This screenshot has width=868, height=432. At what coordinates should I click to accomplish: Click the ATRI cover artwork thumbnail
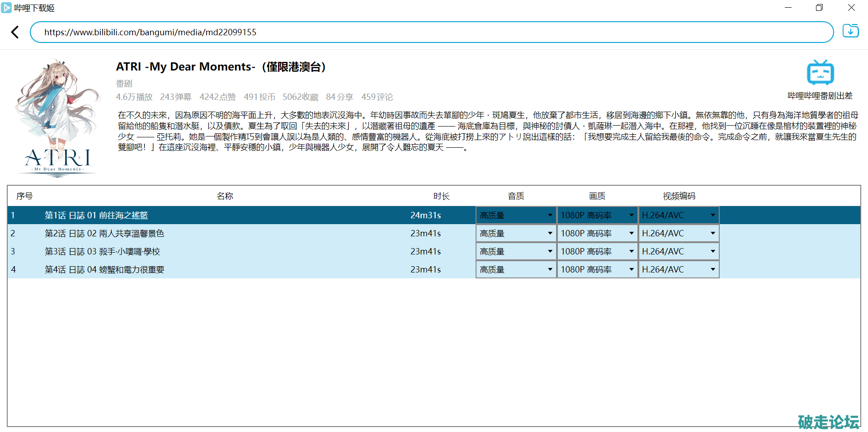(57, 118)
